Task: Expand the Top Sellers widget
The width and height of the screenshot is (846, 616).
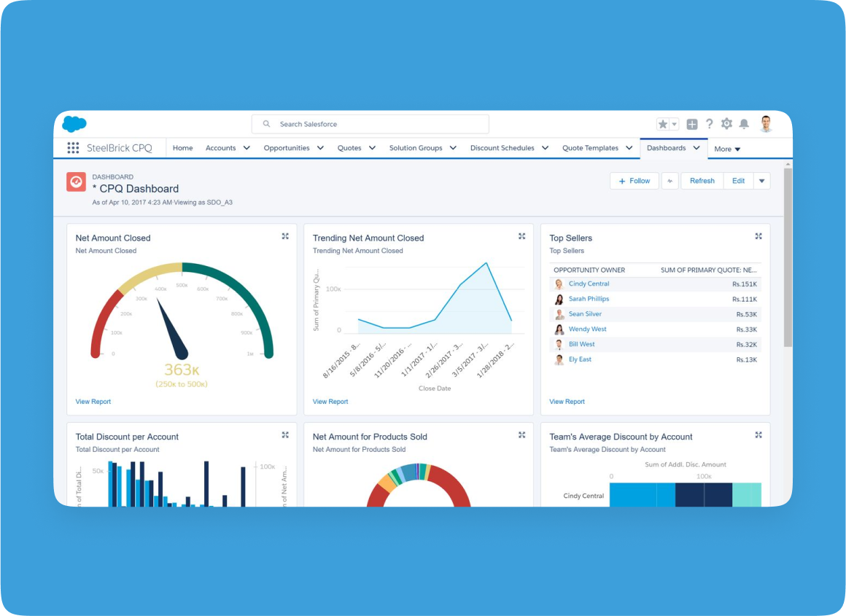Action: pos(758,236)
